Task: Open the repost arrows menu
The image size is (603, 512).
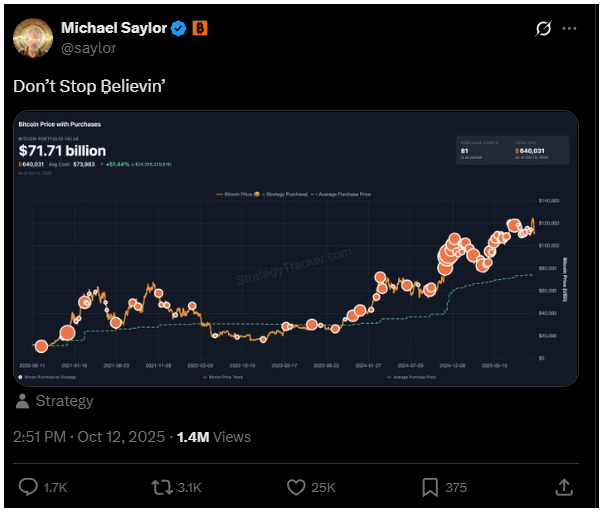Action: 160,487
